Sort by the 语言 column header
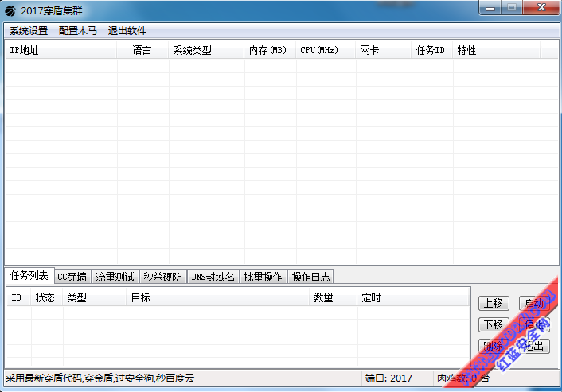Screen dimensions: 562x392 tap(142, 50)
